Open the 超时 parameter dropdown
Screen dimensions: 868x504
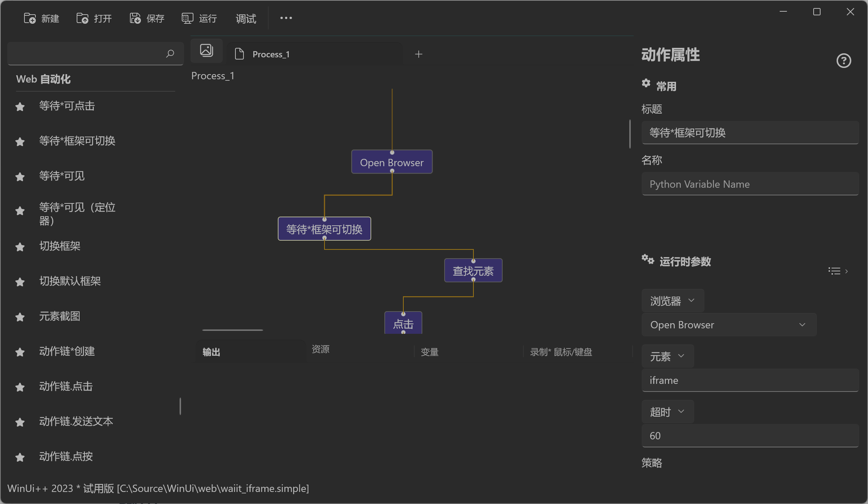coord(668,411)
